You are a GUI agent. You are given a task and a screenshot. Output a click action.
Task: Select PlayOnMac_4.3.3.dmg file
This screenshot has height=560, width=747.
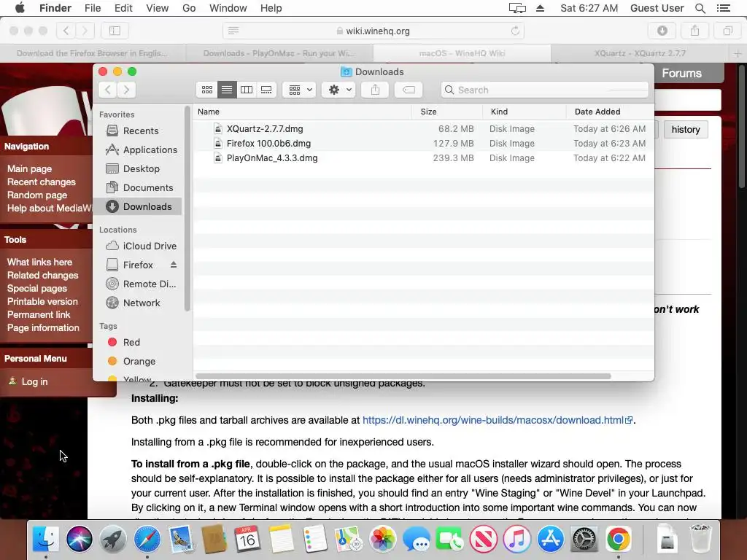424,158
